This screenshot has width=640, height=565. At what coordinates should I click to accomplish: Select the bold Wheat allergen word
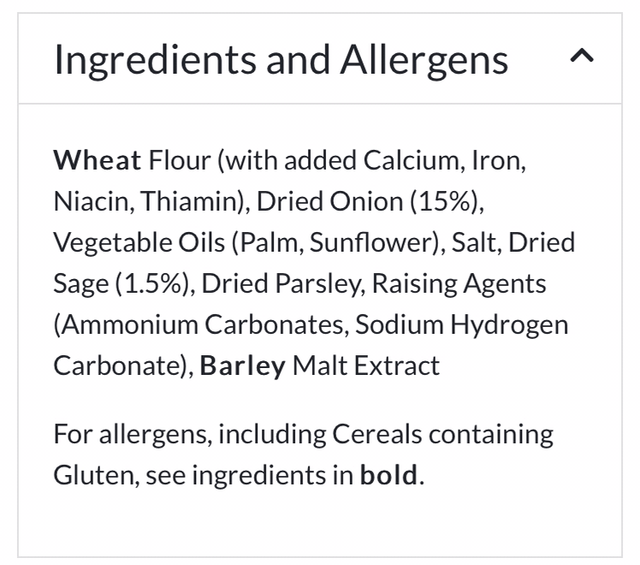(97, 160)
